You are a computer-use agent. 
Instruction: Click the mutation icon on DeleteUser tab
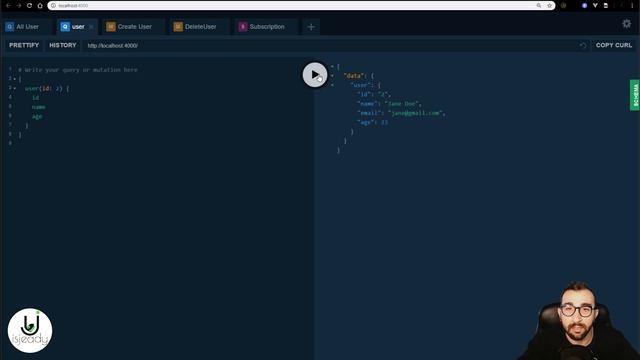pyautogui.click(x=178, y=27)
